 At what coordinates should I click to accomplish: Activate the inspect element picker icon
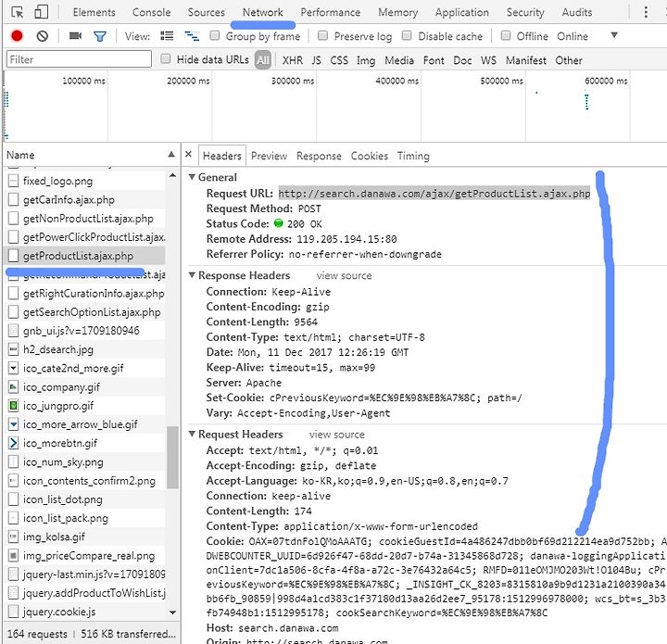(x=18, y=12)
